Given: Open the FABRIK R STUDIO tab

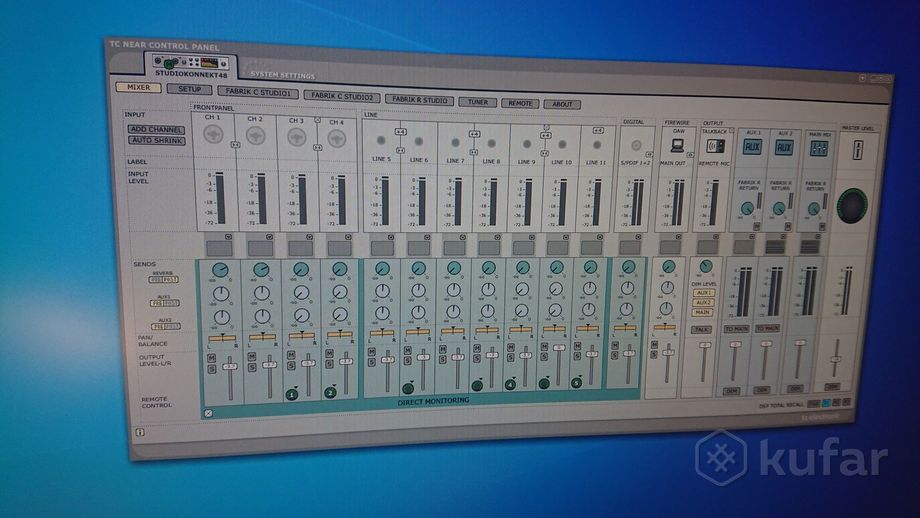Looking at the screenshot, I should click(419, 100).
